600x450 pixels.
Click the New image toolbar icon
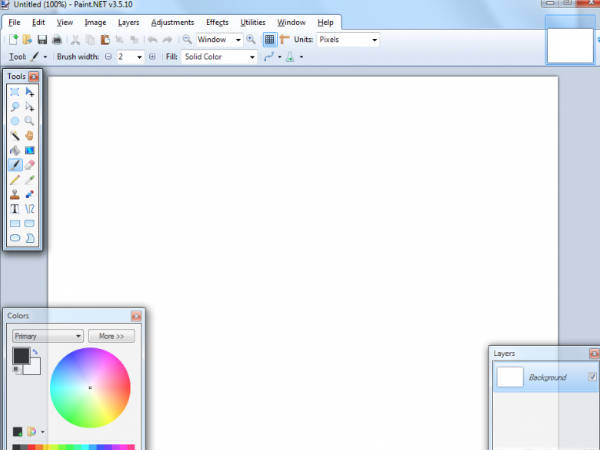pyautogui.click(x=13, y=39)
